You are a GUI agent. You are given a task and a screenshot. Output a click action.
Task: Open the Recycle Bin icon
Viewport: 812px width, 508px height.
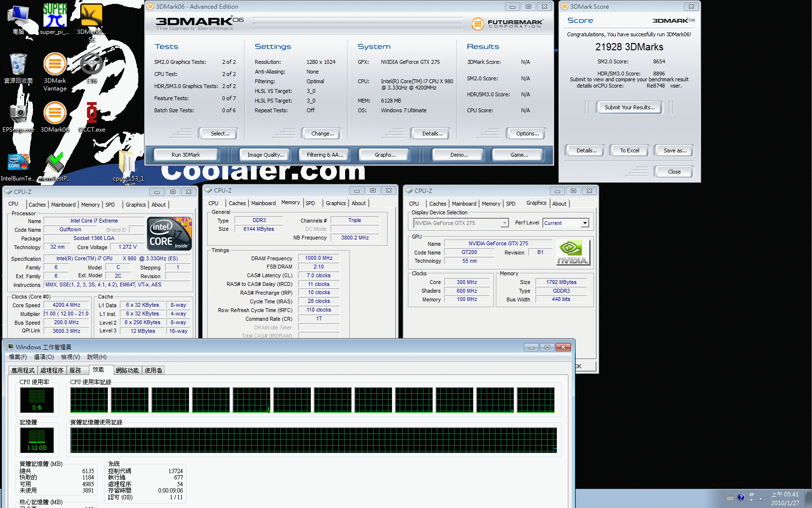pos(18,68)
